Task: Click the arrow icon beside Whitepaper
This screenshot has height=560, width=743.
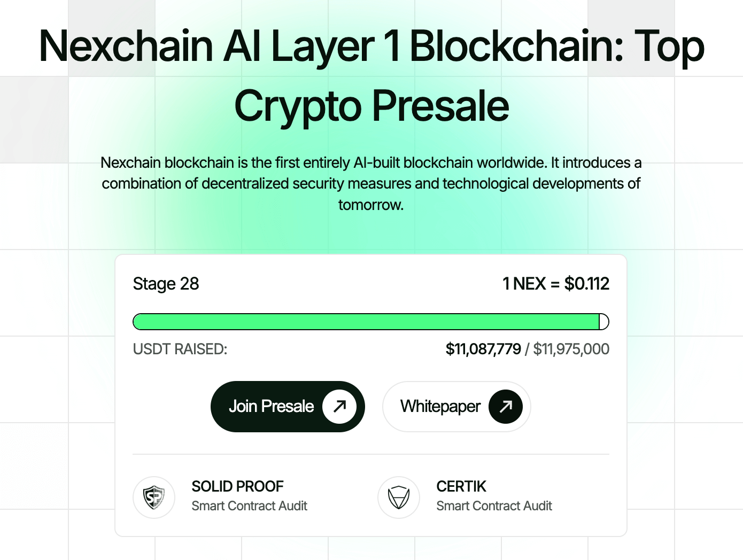Action: [x=506, y=407]
